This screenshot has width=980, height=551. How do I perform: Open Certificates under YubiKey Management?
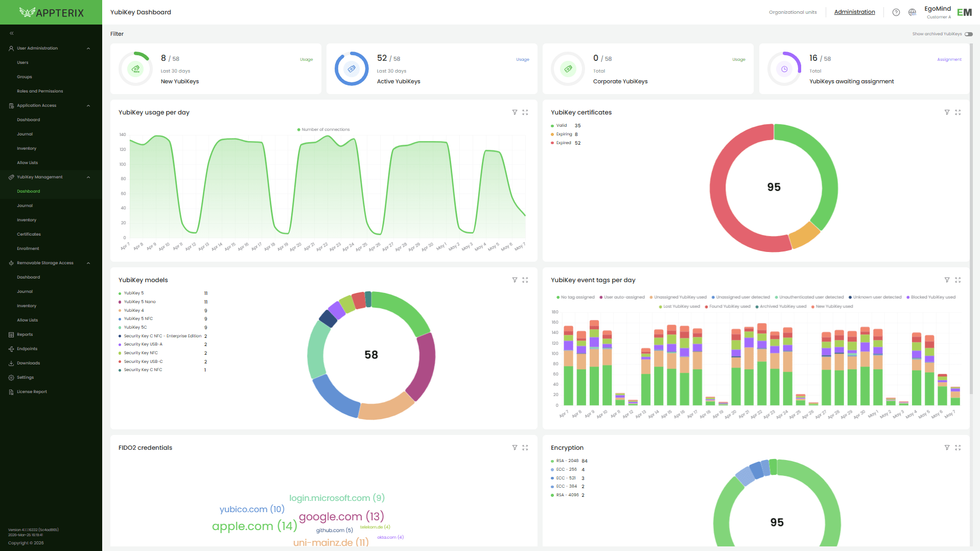[29, 235]
